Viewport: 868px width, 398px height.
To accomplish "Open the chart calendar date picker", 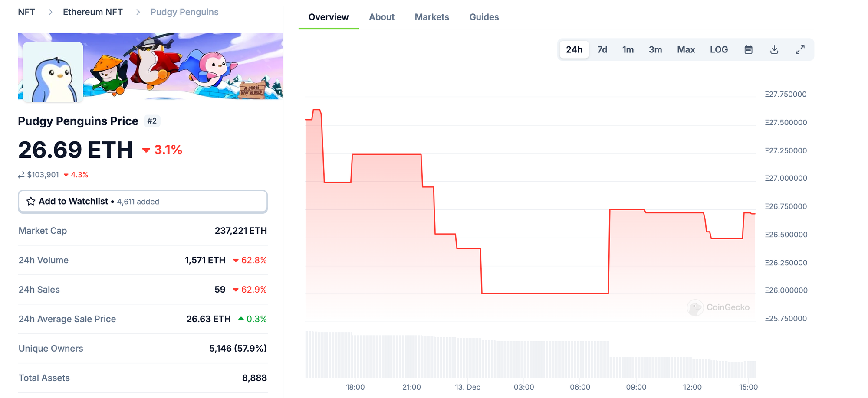I will click(x=748, y=49).
